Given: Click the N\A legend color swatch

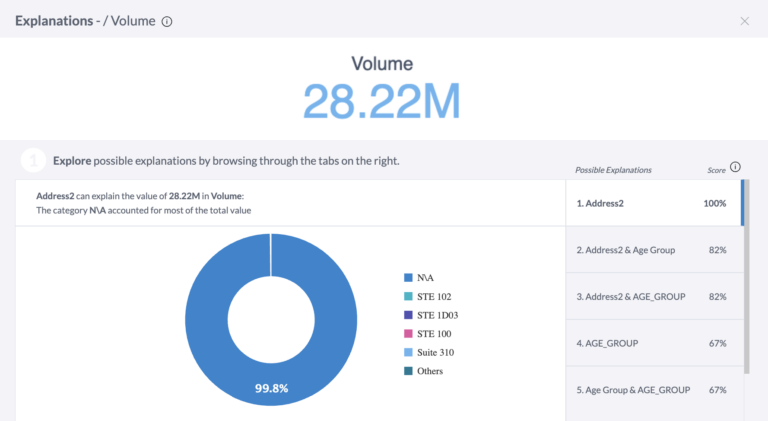Looking at the screenshot, I should point(407,277).
